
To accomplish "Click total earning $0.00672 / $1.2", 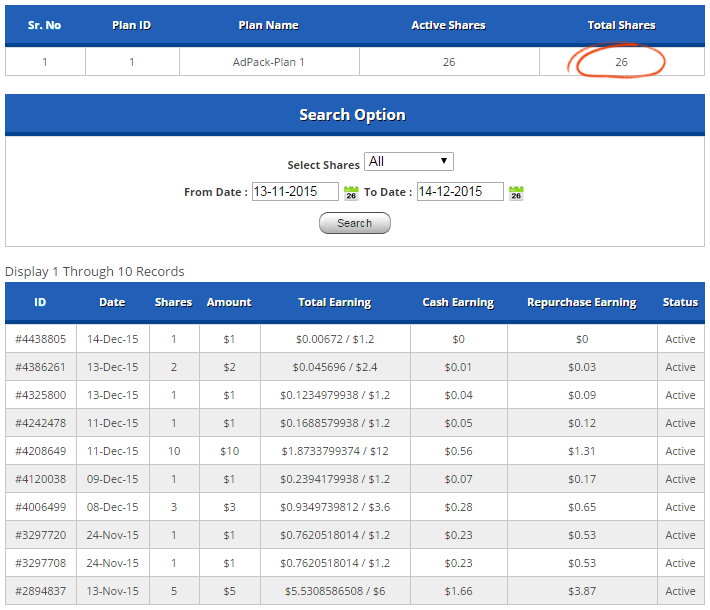I will tap(335, 339).
